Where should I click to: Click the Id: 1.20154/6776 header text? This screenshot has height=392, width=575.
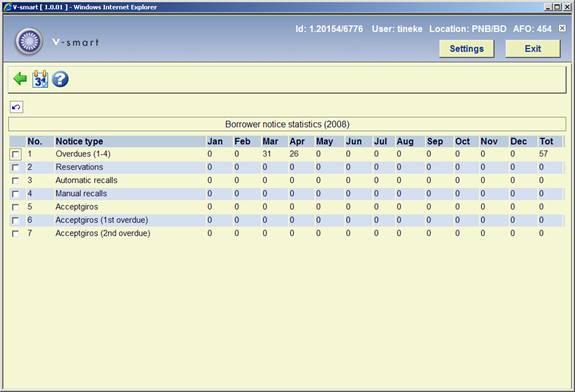329,29
